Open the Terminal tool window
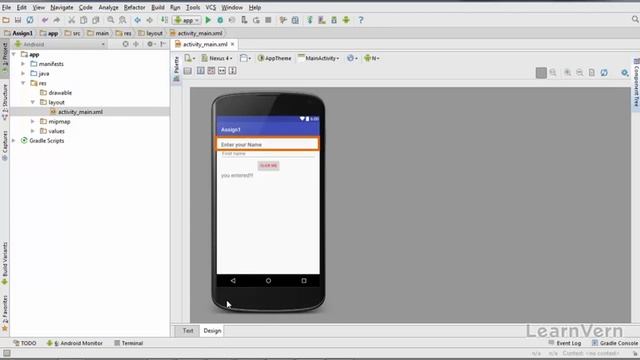 (x=129, y=343)
